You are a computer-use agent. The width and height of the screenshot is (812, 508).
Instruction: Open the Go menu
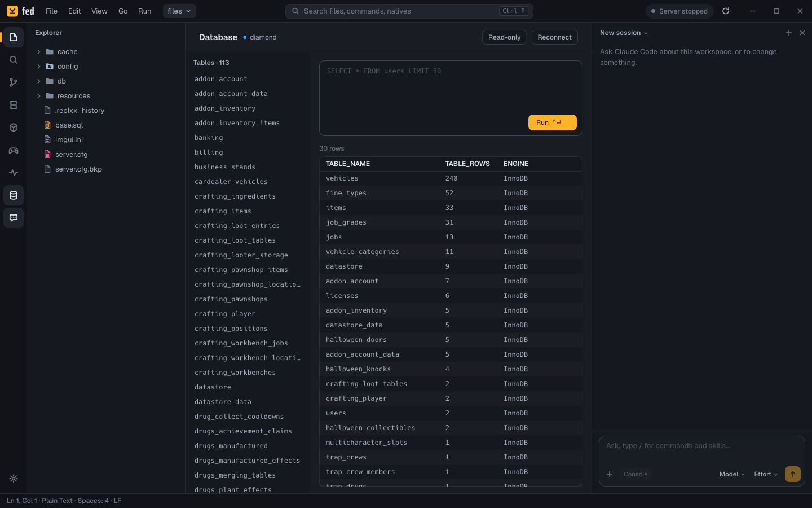(123, 11)
